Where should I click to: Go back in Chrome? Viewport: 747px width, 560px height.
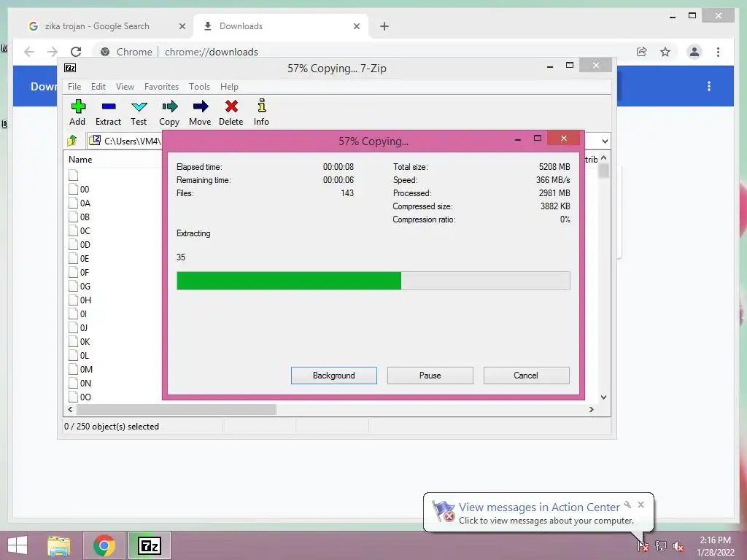[29, 52]
